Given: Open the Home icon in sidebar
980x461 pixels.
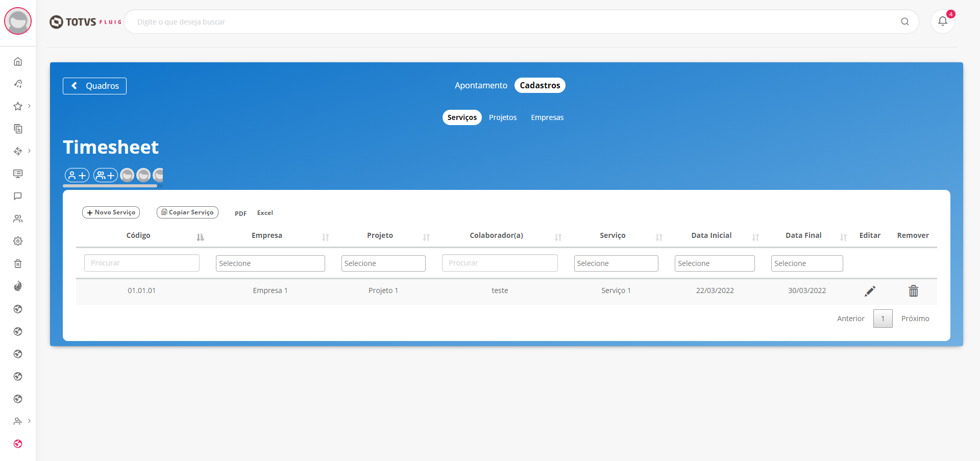Looking at the screenshot, I should [x=18, y=61].
